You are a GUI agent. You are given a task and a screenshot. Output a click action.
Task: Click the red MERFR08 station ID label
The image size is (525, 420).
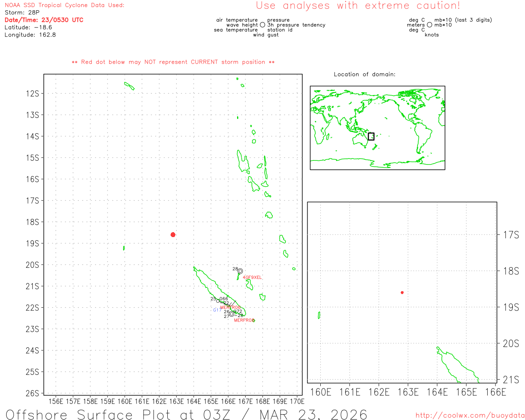[244, 320]
